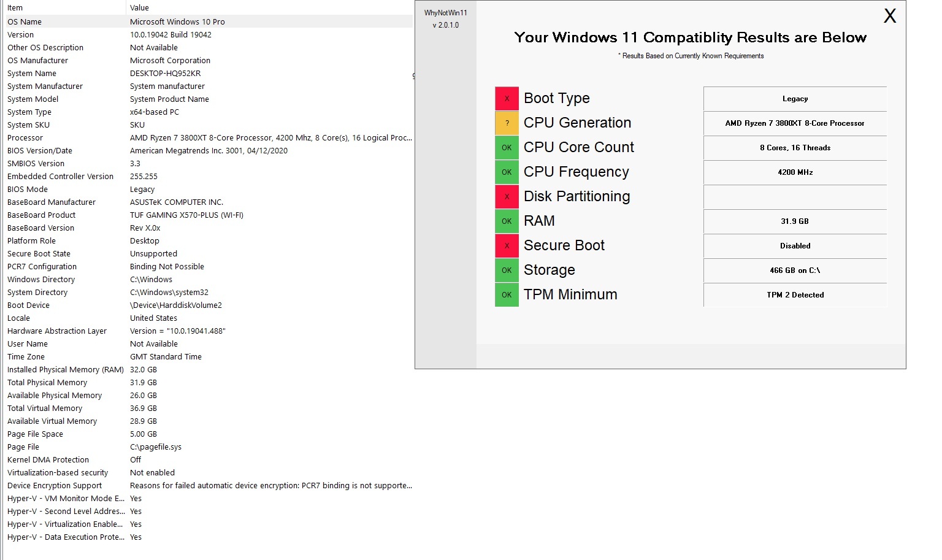
Task: Click the TPM 2 Detected result
Action: coord(795,295)
